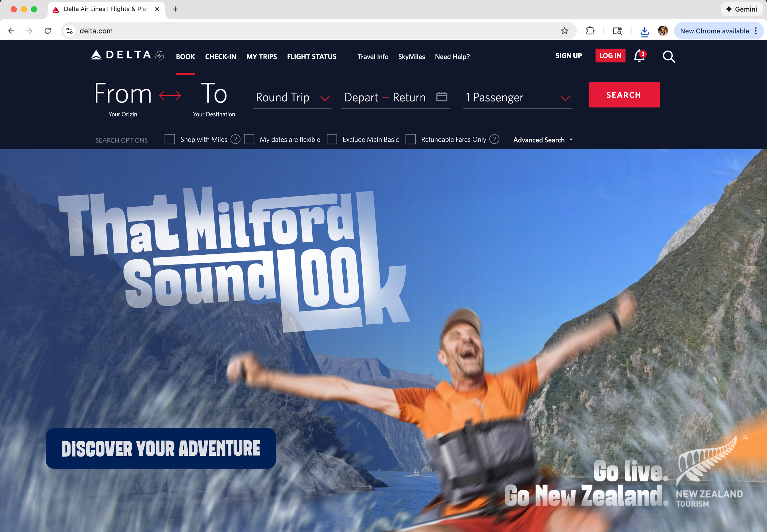Expand Advanced Search options

coord(542,140)
